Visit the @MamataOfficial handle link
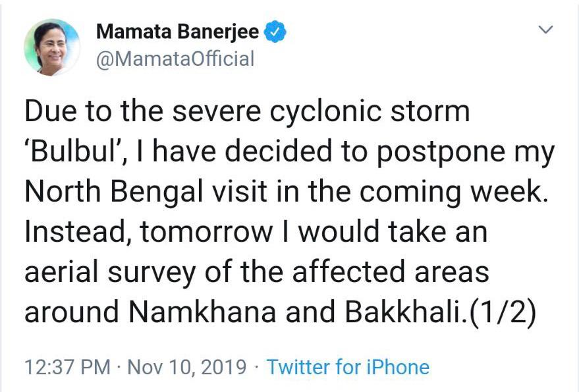The width and height of the screenshot is (579, 392). (175, 59)
